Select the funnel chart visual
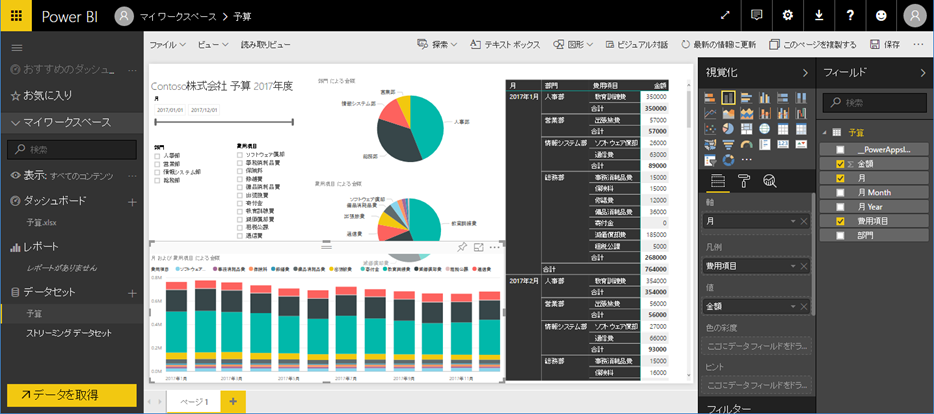This screenshot has width=934, height=414. pyautogui.click(x=727, y=144)
